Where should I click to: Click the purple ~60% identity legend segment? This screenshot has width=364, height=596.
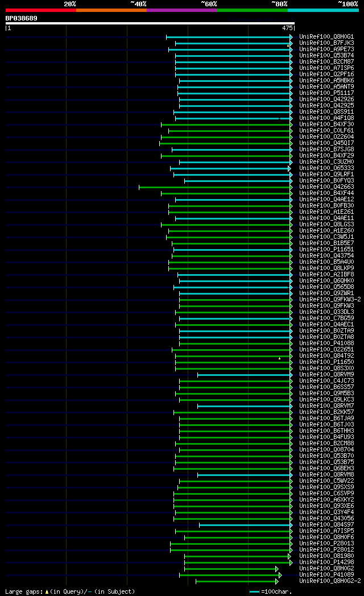[x=182, y=10]
